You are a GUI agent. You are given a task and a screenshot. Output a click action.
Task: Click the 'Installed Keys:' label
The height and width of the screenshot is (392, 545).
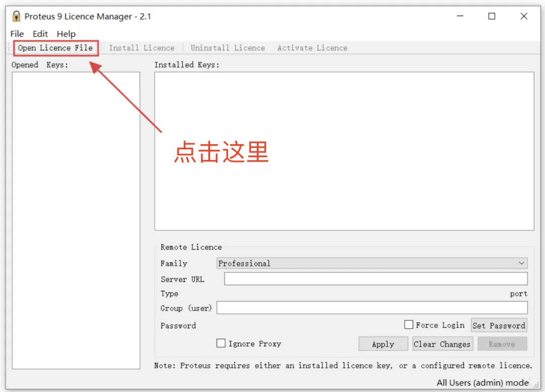pyautogui.click(x=187, y=65)
